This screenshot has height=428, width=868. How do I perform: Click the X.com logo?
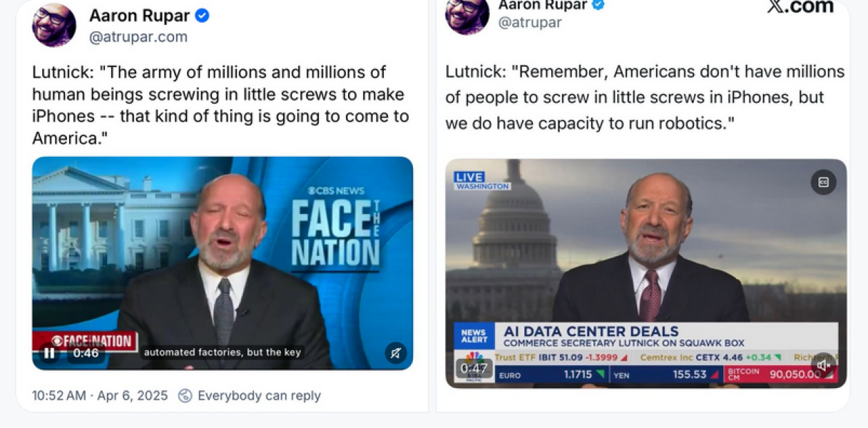pyautogui.click(x=800, y=6)
